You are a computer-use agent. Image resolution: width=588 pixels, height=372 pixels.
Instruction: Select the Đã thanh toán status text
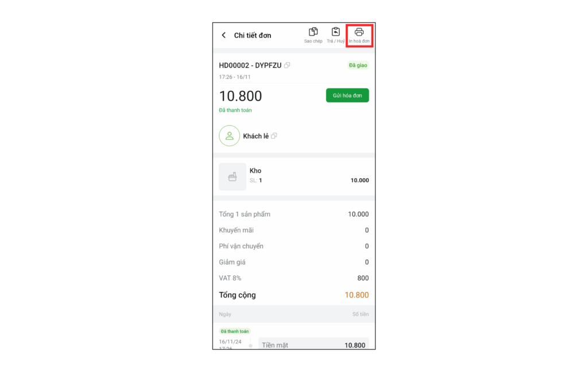click(x=235, y=110)
